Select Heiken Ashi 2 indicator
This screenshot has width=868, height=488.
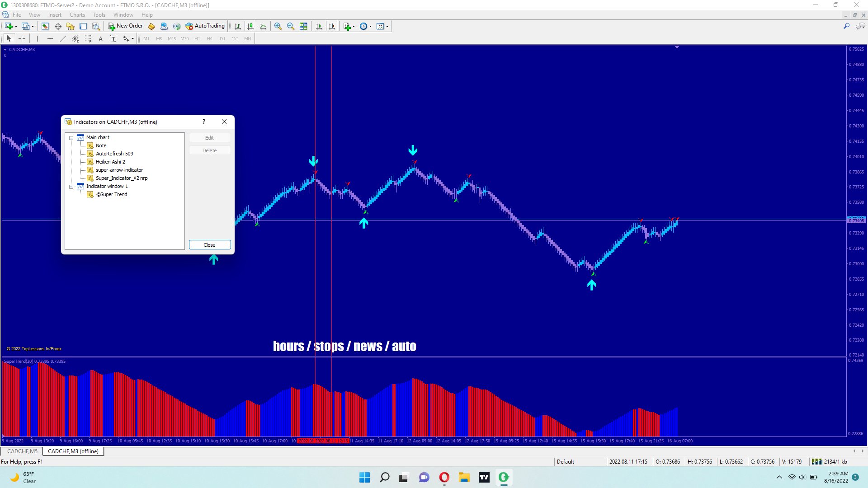pyautogui.click(x=110, y=162)
